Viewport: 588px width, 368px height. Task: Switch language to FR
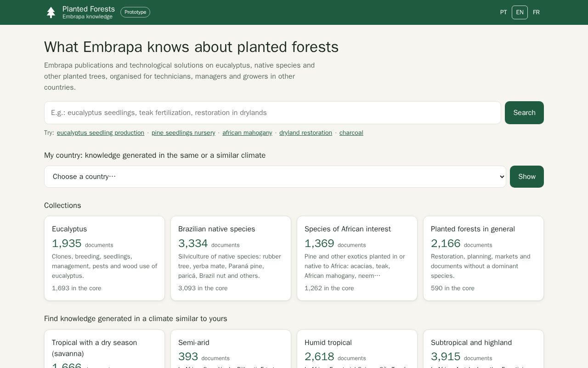[536, 12]
